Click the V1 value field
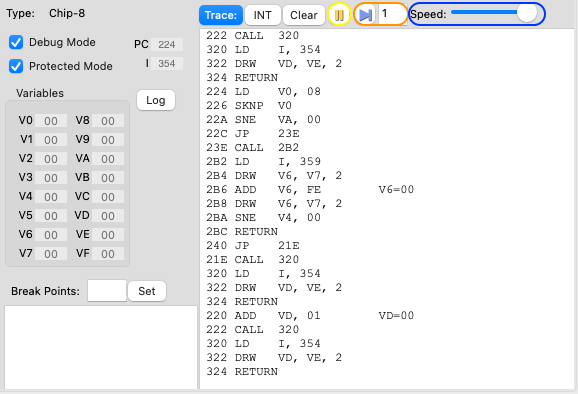578x394 pixels. pyautogui.click(x=51, y=140)
